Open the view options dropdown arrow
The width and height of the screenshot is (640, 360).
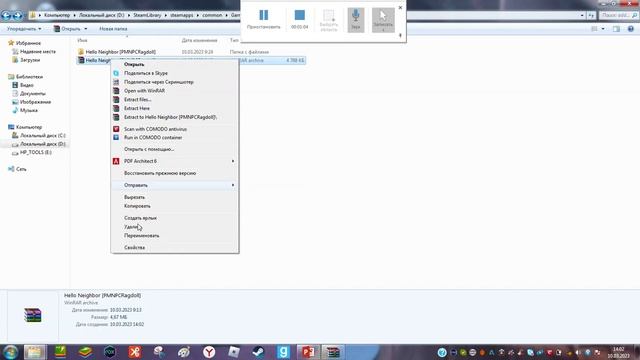603,29
